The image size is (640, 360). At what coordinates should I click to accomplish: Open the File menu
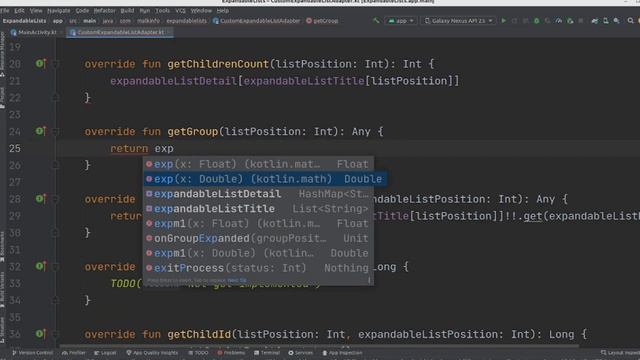(x=4, y=11)
